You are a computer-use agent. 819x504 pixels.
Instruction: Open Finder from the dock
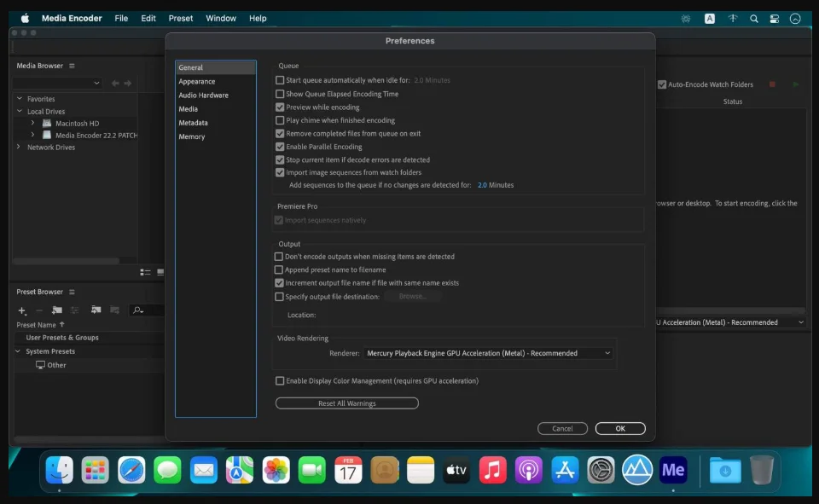(x=59, y=470)
